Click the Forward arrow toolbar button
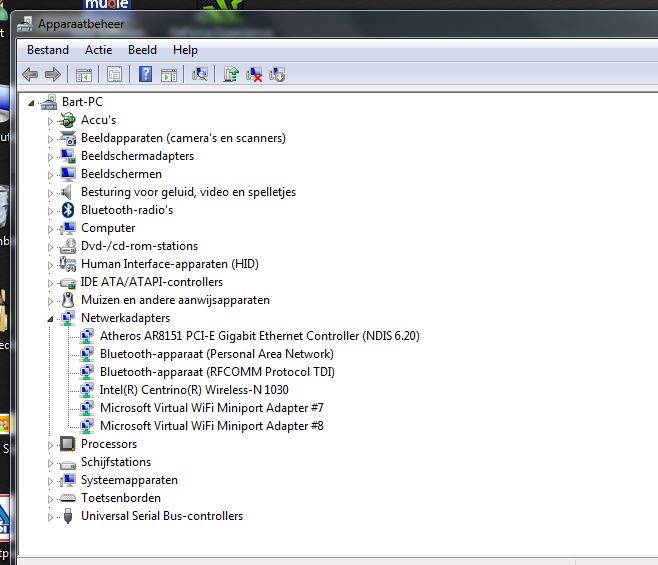 (x=53, y=75)
